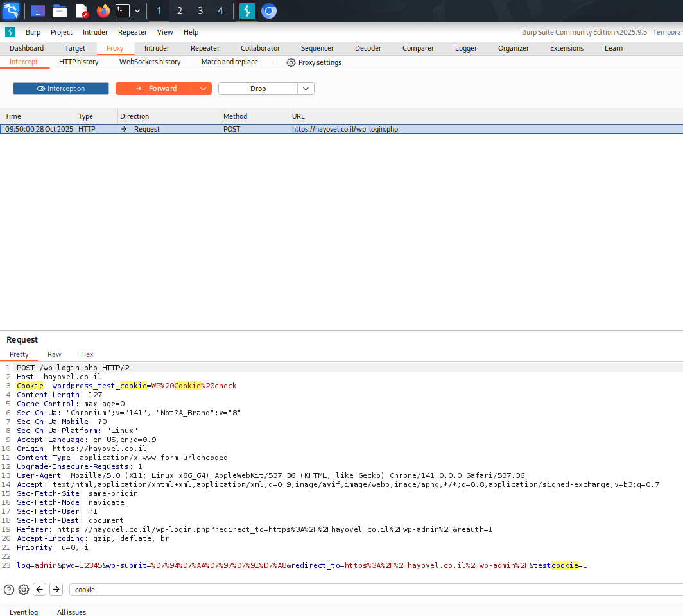This screenshot has width=683, height=616.
Task: Open the Match and replace sub-tab
Action: 230,62
